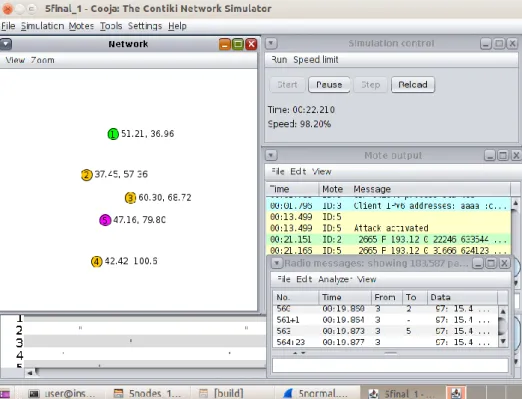Open 5nodes file manager taskbar item
This screenshot has width=522, height=399.
click(147, 394)
